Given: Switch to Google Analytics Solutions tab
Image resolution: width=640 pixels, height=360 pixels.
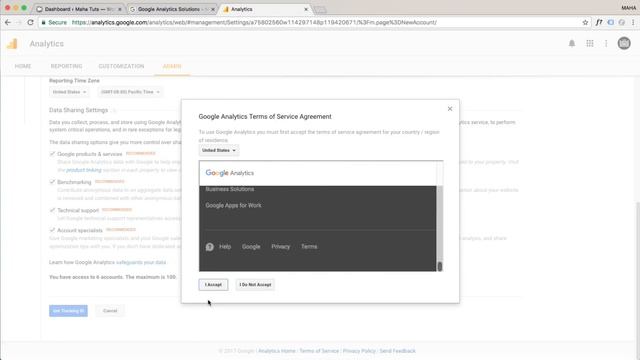Looking at the screenshot, I should [171, 9].
